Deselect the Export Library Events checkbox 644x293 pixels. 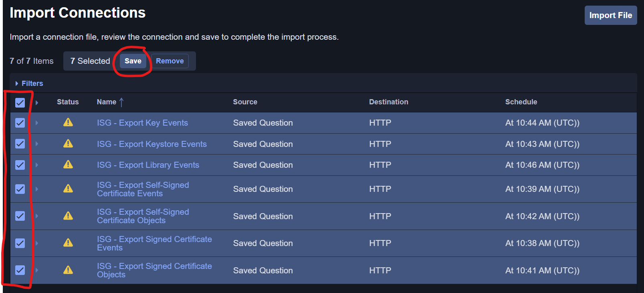click(20, 165)
